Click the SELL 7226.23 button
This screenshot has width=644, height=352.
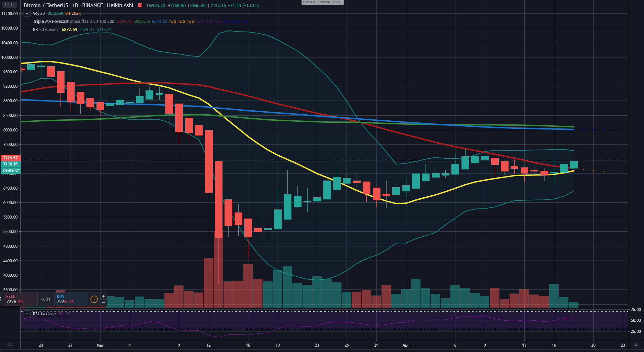click(20, 299)
